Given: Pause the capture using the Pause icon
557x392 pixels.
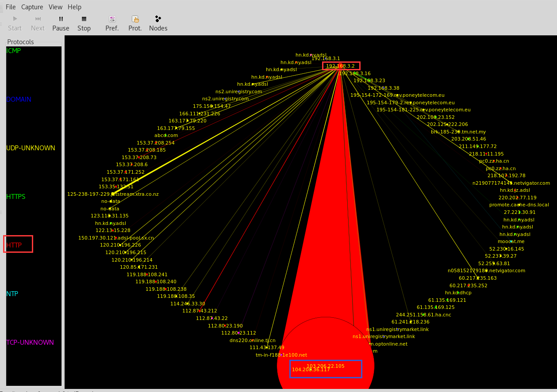Looking at the screenshot, I should 61,19.
